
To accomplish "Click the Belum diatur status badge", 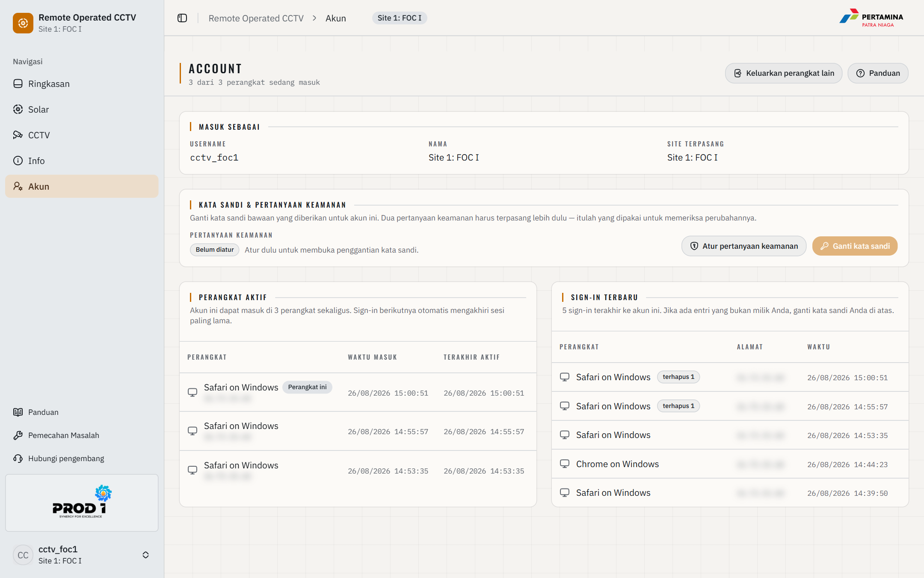I will (215, 250).
